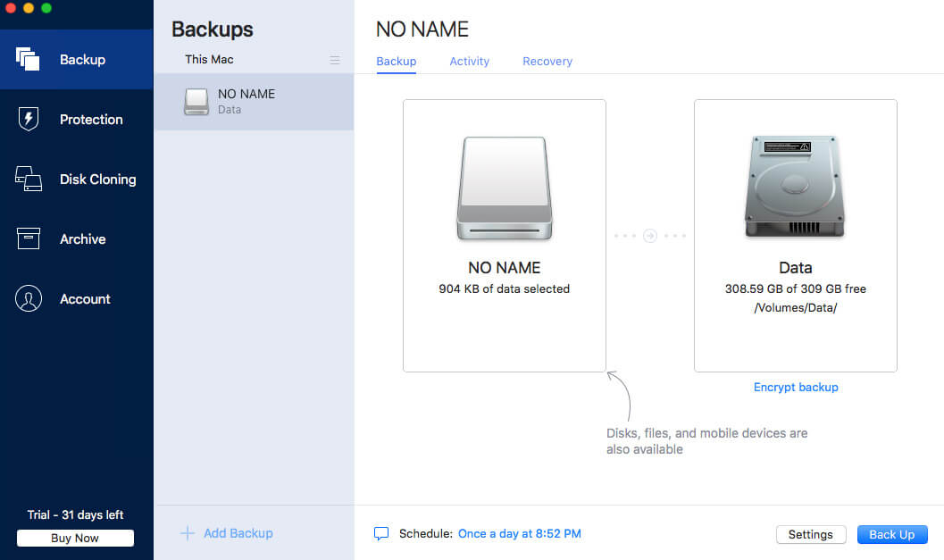Change schedule Once a day at 8:52 PM
This screenshot has width=944, height=560.
click(x=519, y=534)
